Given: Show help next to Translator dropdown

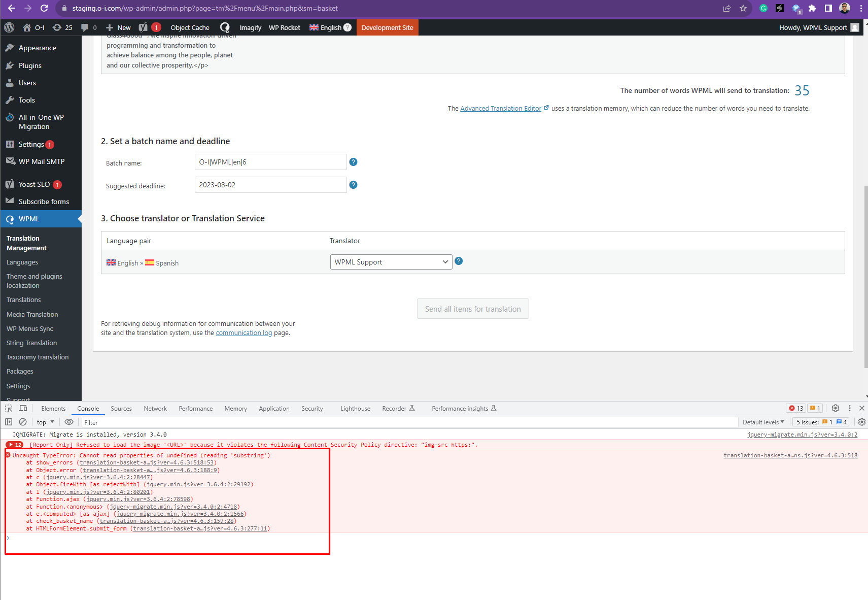Looking at the screenshot, I should coord(459,261).
